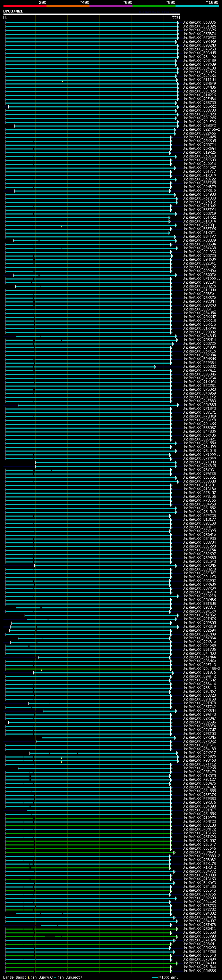
Task: Click the alignment bar for UniRef100_B9GZN3
Action: coord(92,45)
